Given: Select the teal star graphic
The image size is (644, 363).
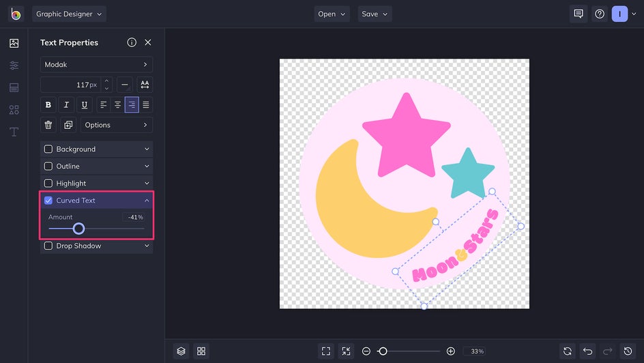Looking at the screenshot, I should coord(468,174).
